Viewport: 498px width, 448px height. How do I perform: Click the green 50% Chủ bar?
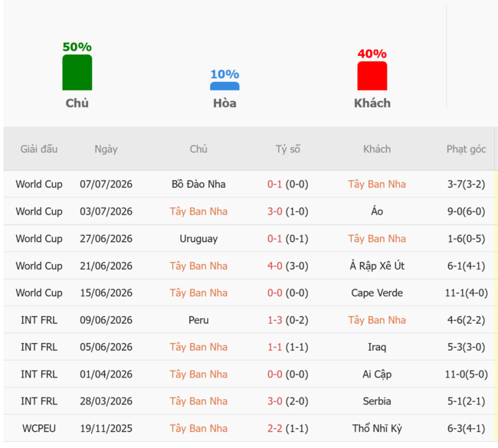77,73
